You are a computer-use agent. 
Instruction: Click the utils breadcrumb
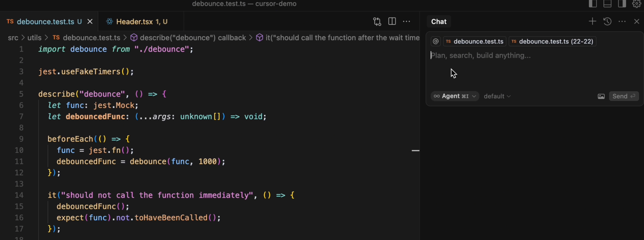click(x=34, y=38)
